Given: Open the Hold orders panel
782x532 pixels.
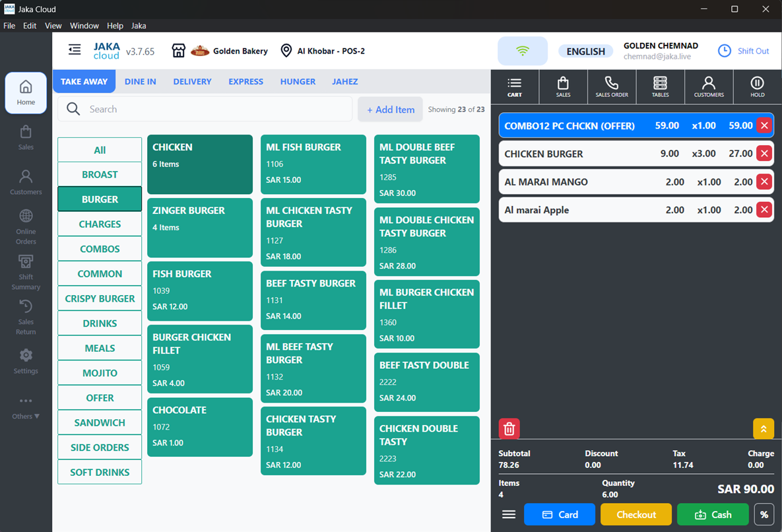Looking at the screenshot, I should coord(757,86).
